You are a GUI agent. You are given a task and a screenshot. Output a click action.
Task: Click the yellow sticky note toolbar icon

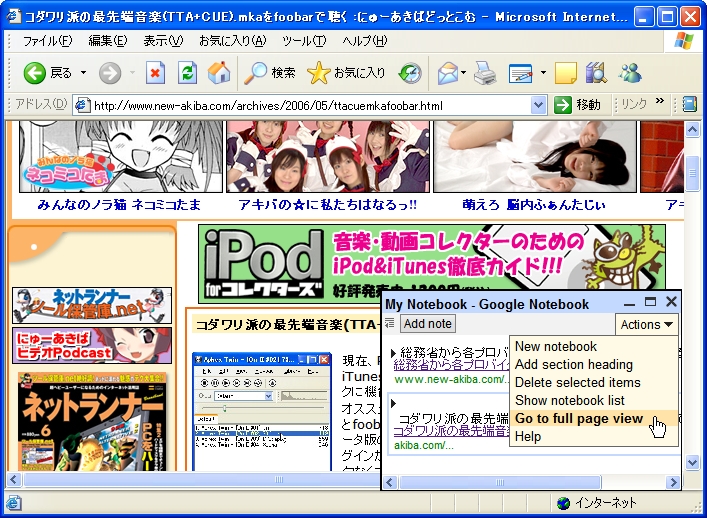(565, 73)
